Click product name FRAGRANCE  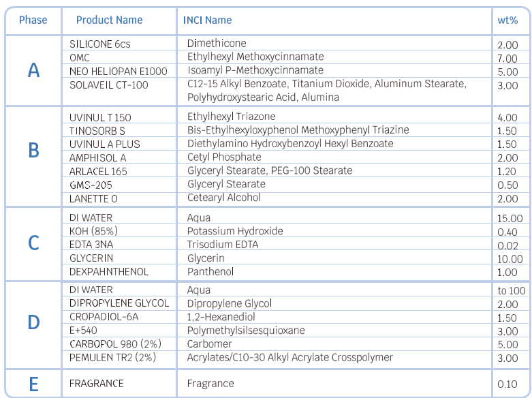[96, 384]
